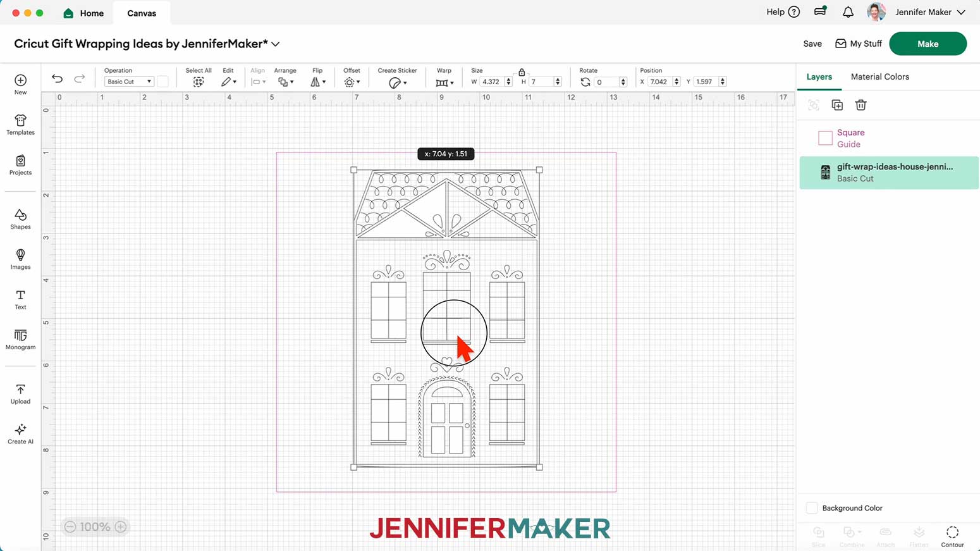The image size is (980, 551).
Task: Open the Projects panel
Action: coord(20,165)
